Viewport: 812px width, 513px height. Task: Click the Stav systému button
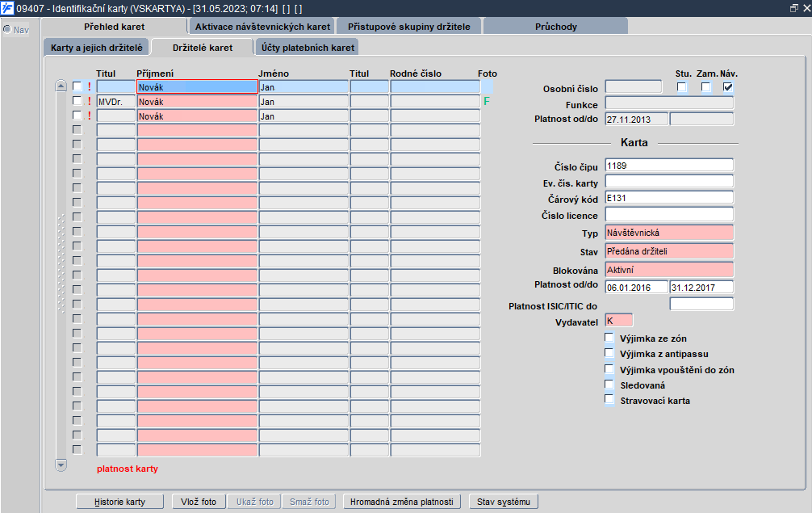[504, 502]
